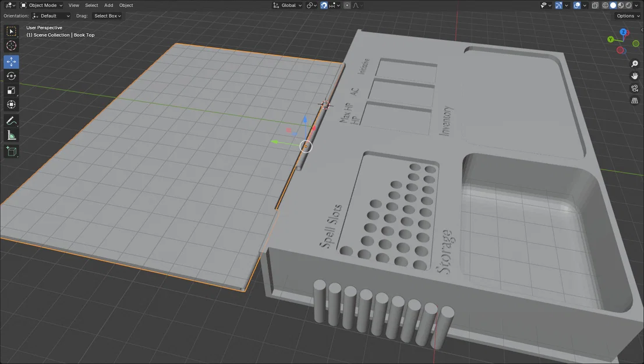Click the red X arrow of move gizmo
Screen dimensions: 644x364
coord(314,129)
